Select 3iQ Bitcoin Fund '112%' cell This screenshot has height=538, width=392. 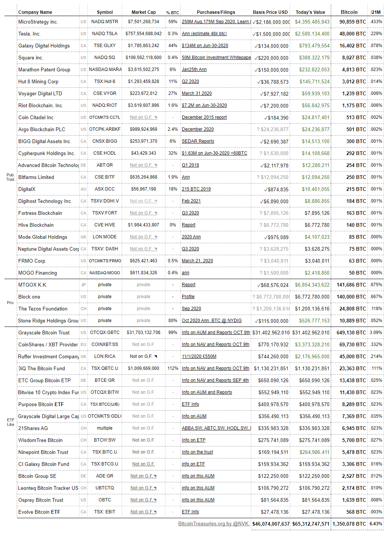click(173, 368)
